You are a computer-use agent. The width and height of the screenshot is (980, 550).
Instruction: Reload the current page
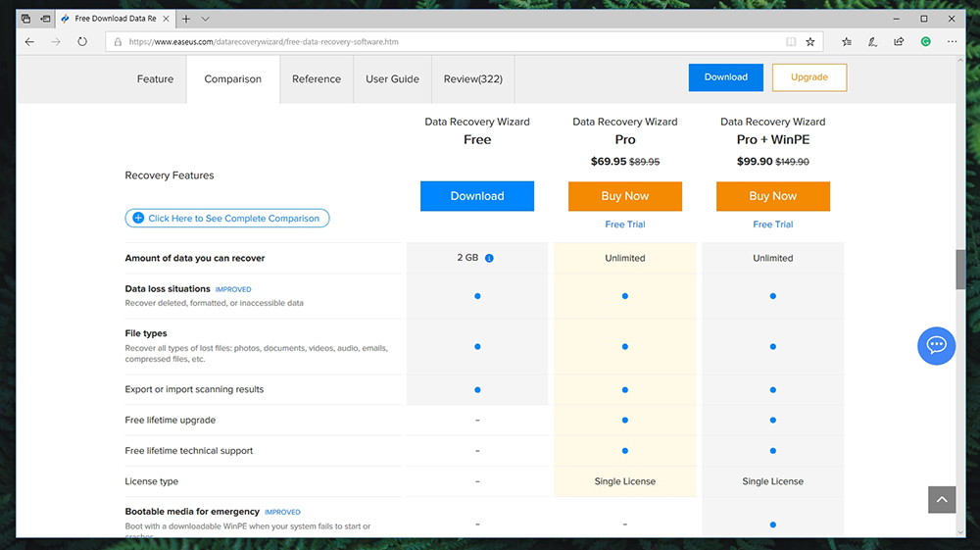82,42
